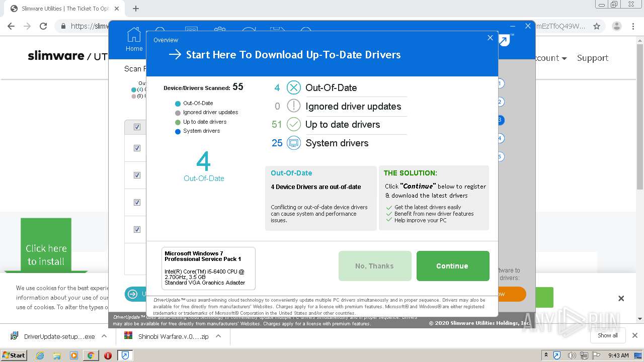Click the system info box showing Windows 7
Viewport: 644px width, 362px height.
[x=208, y=268]
